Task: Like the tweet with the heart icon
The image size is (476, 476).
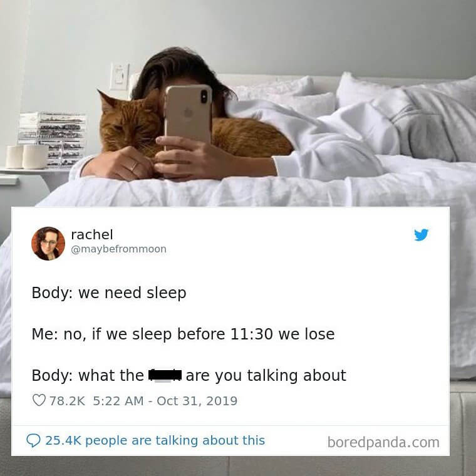Action: pyautogui.click(x=39, y=400)
